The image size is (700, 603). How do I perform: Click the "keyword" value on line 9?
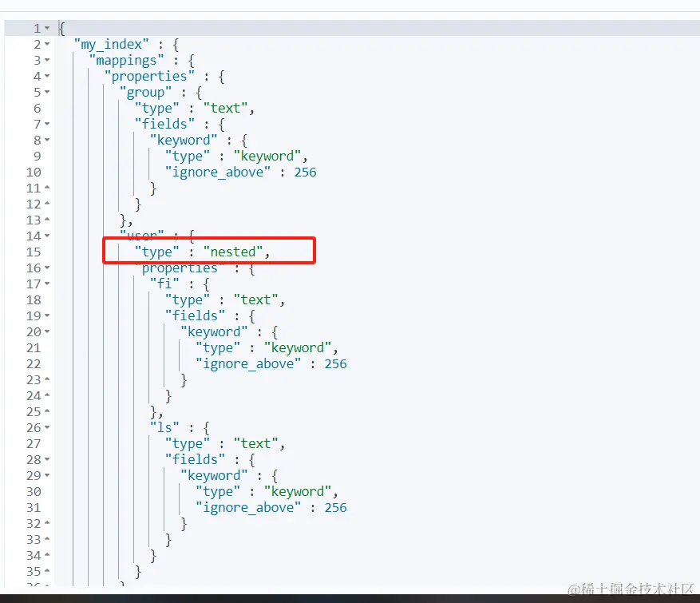point(267,156)
